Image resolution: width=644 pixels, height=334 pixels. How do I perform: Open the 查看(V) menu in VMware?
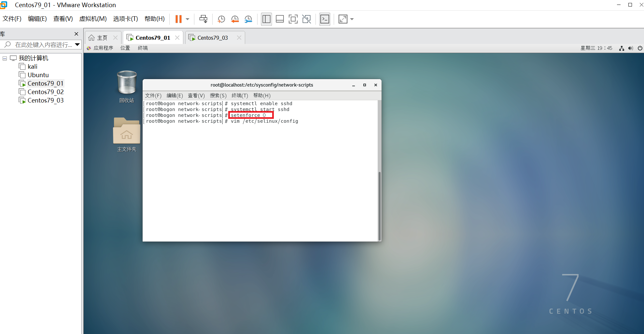63,19
